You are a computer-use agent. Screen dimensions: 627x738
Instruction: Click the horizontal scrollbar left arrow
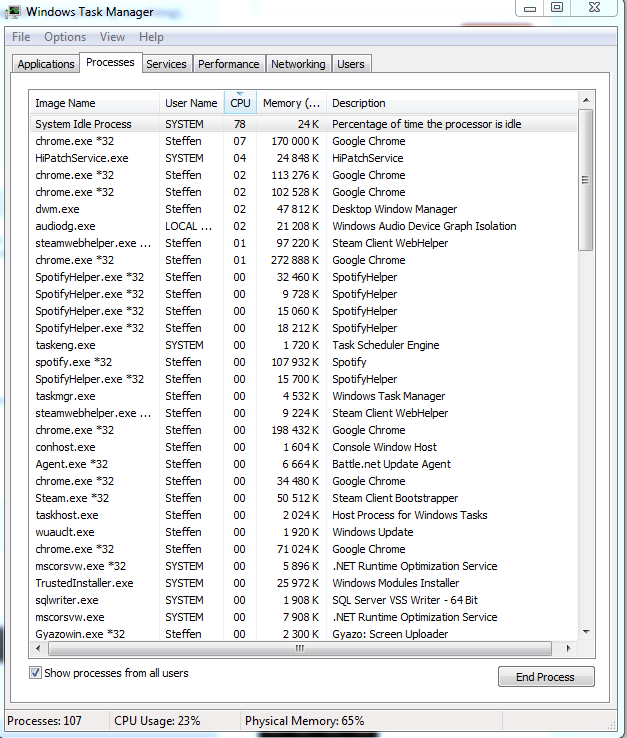(39, 648)
